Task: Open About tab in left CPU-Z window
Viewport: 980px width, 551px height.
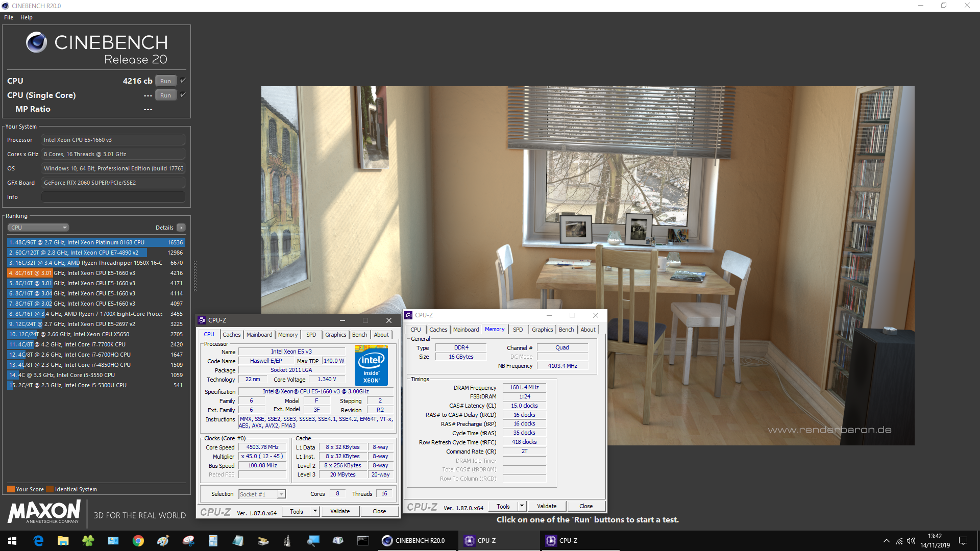Action: (381, 335)
